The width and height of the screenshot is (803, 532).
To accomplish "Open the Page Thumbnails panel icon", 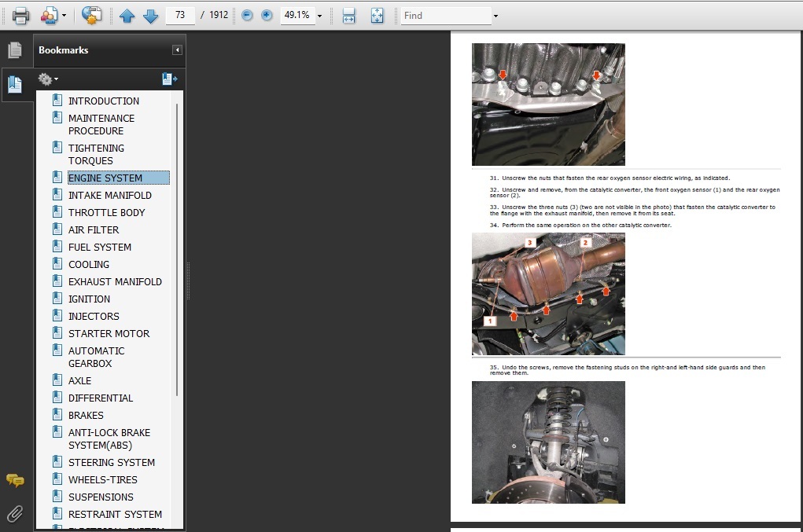I will pos(15,50).
